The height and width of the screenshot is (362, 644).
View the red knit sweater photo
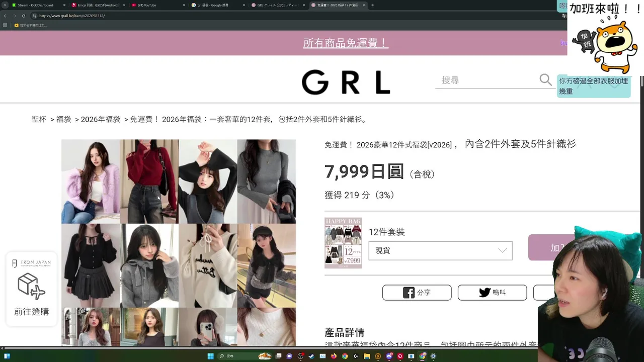[149, 182]
